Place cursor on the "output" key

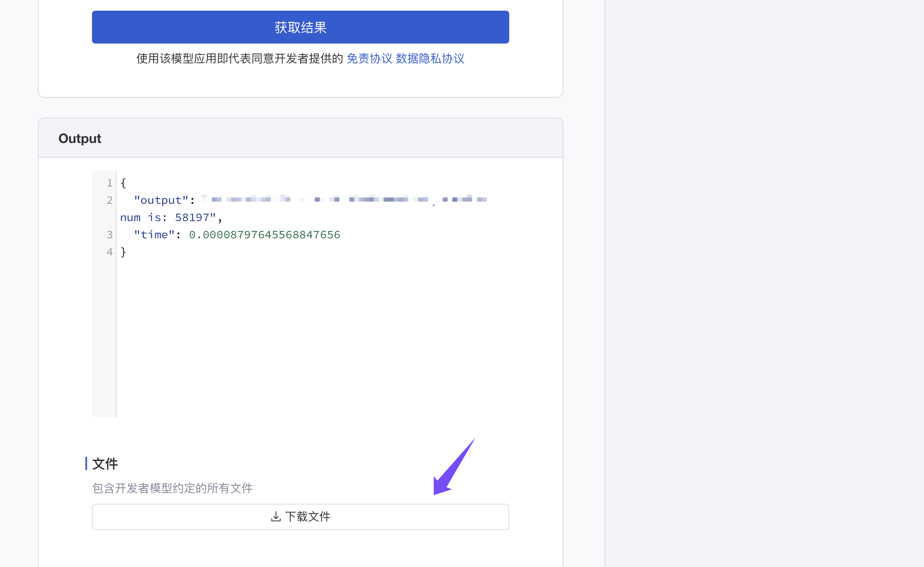pos(161,200)
